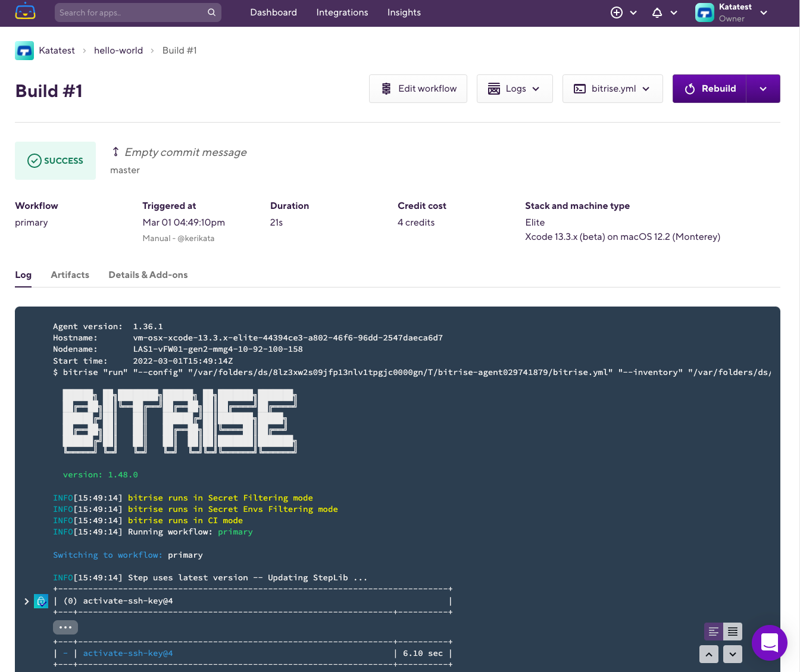Click the Mar 01 04:49:10pm timestamp
The width and height of the screenshot is (800, 672).
pyautogui.click(x=184, y=223)
